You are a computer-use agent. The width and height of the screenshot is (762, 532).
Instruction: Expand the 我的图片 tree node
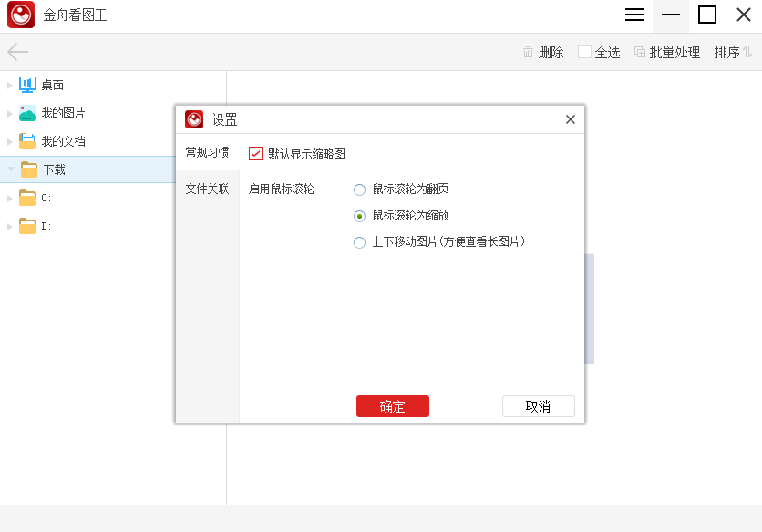[9, 113]
